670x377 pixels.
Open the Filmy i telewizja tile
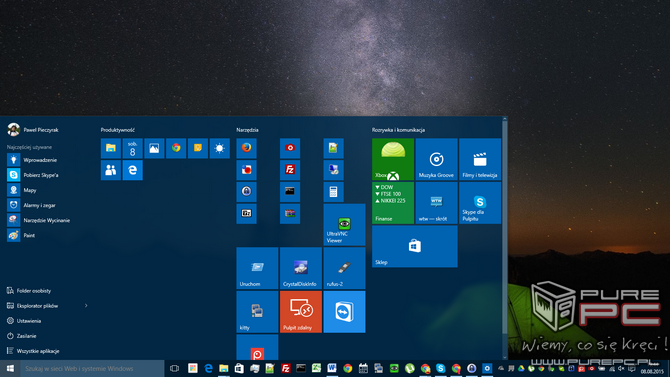tap(480, 159)
